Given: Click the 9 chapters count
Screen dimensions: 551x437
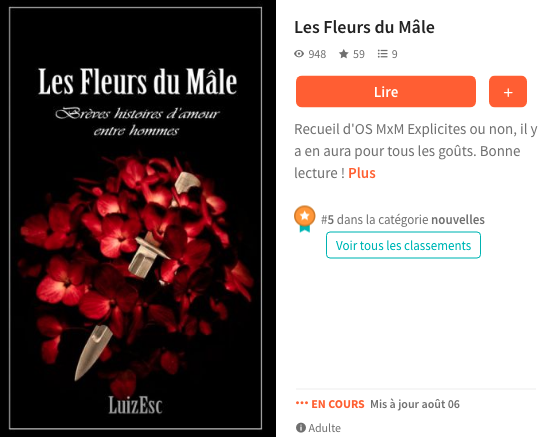Looking at the screenshot, I should [x=395, y=54].
